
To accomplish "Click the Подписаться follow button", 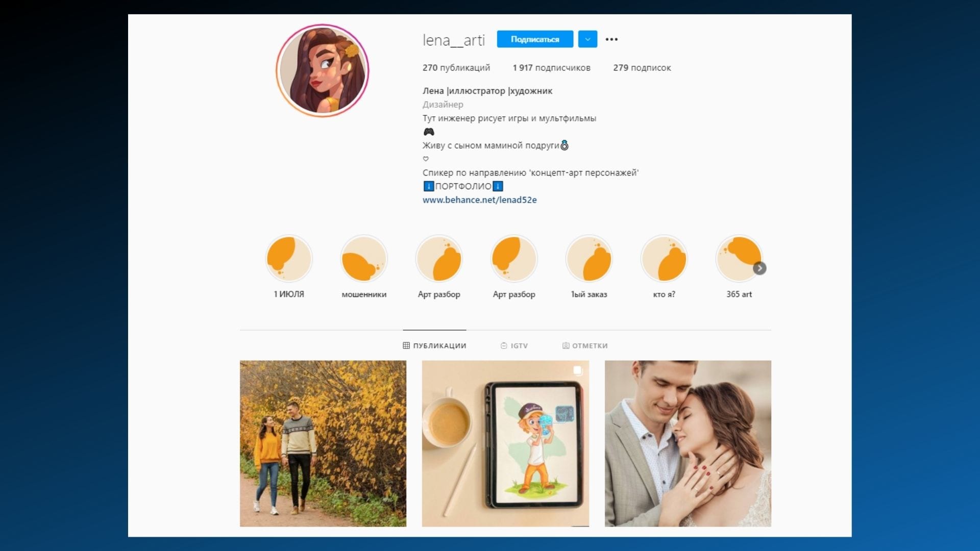I will [x=534, y=39].
